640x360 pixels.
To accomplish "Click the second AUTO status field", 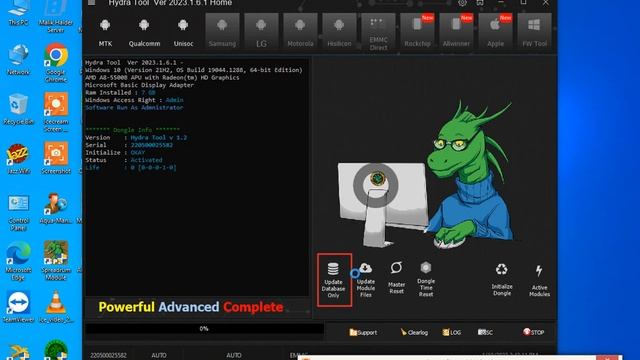I will (234, 356).
